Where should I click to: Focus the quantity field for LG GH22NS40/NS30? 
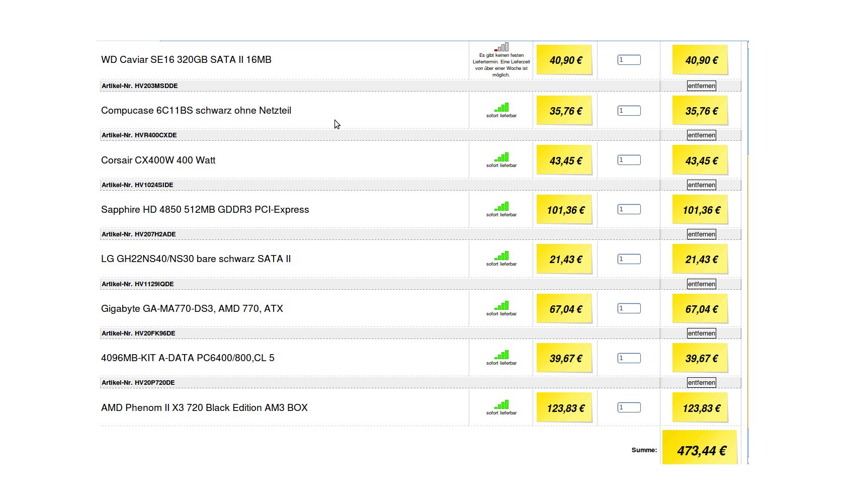pyautogui.click(x=629, y=259)
